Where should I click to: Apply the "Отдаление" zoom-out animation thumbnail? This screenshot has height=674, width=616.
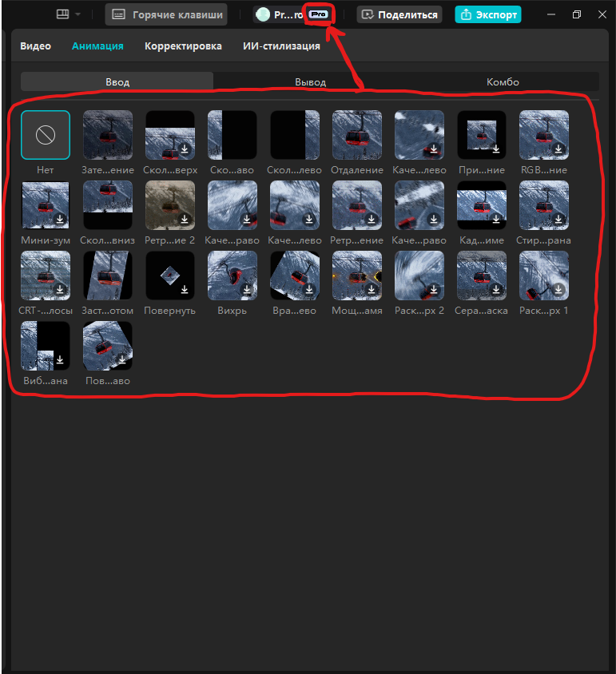pyautogui.click(x=357, y=135)
